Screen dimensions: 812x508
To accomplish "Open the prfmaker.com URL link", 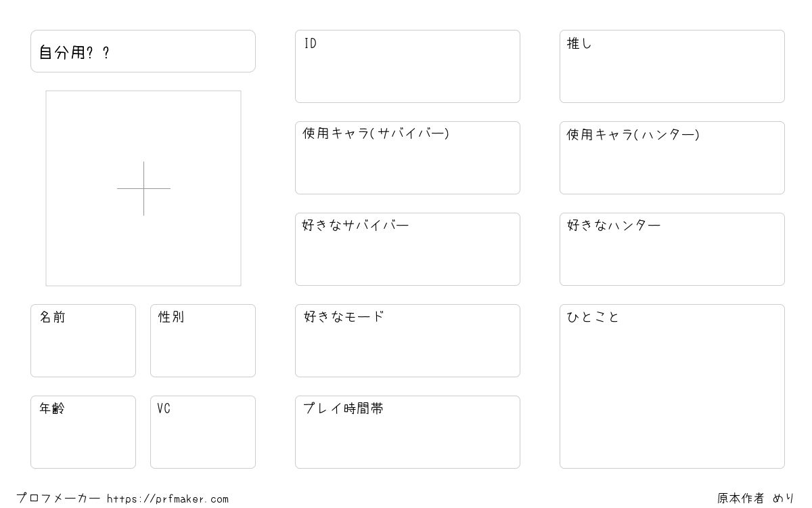I will (168, 499).
